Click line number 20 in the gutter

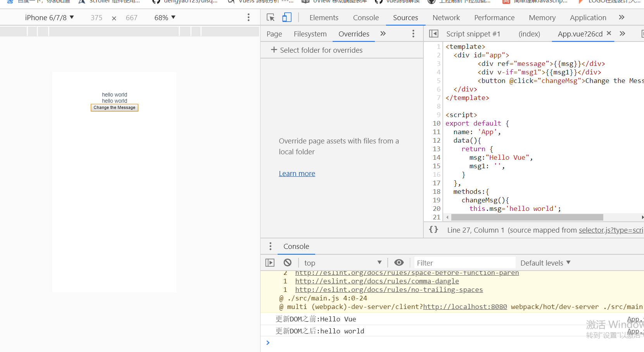437,209
